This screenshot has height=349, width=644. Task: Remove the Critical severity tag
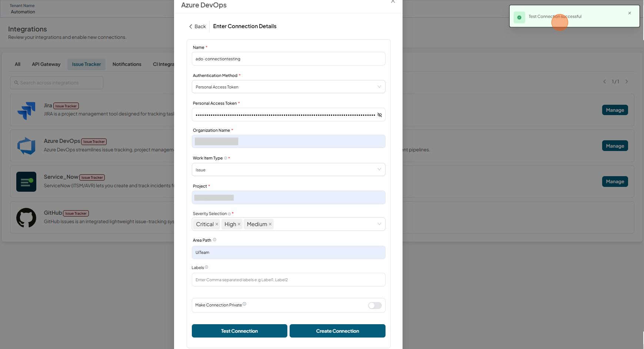click(217, 224)
